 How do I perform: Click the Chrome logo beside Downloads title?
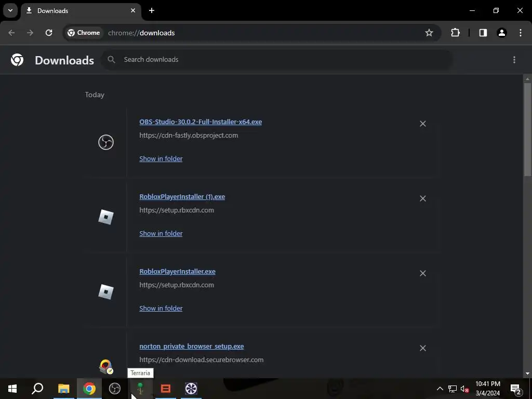point(17,60)
